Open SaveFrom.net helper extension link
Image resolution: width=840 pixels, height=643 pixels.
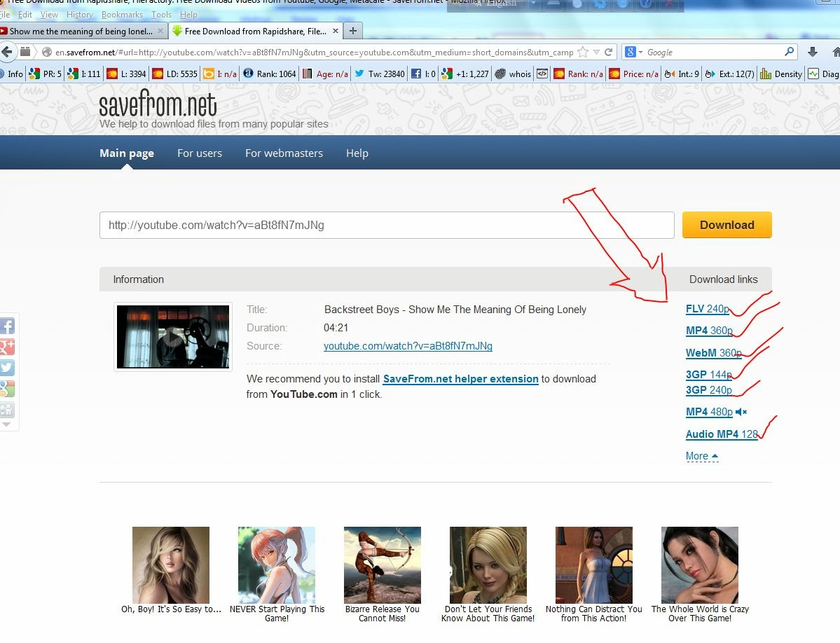pos(461,379)
